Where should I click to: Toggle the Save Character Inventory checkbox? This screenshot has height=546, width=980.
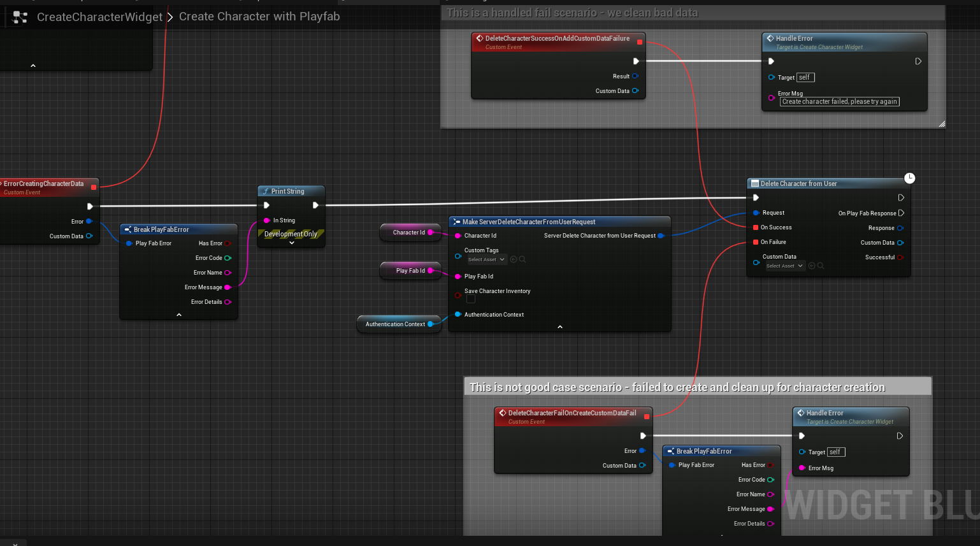(x=471, y=299)
